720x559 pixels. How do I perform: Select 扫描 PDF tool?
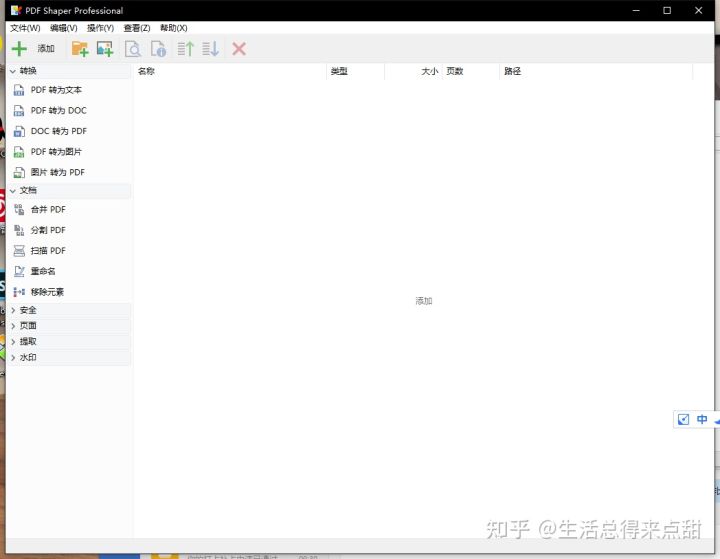[x=48, y=251]
